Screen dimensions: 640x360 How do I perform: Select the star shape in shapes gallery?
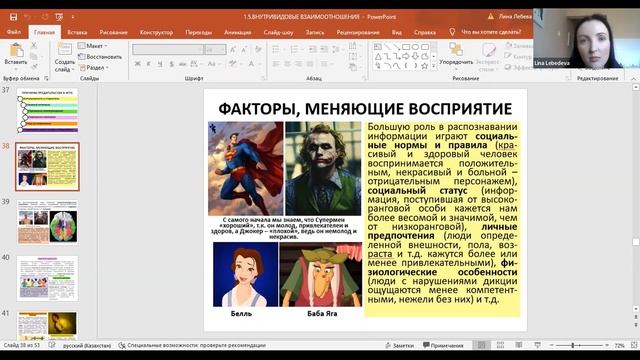[x=425, y=66]
